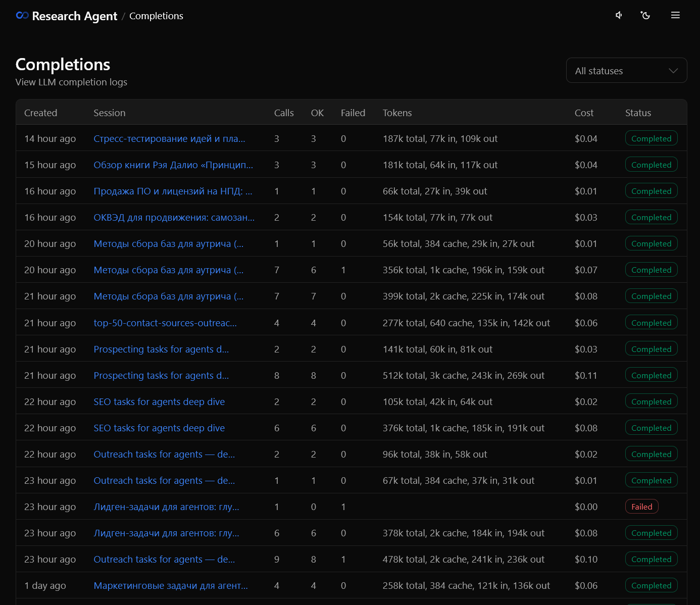Click the '14 hour ago' created cell
700x605 pixels.
click(50, 139)
